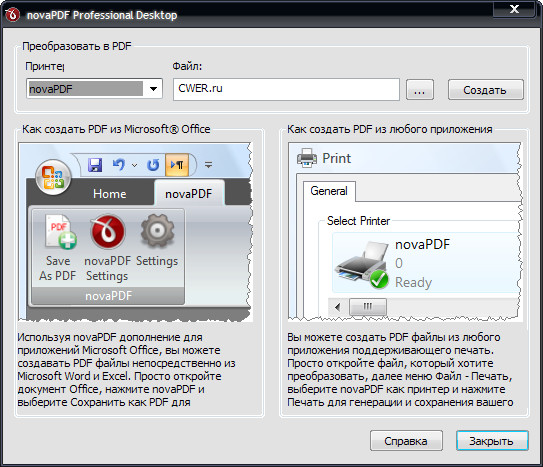Click 'Как создать PDF из любого приложения' heading
The height and width of the screenshot is (467, 543).
(x=390, y=129)
